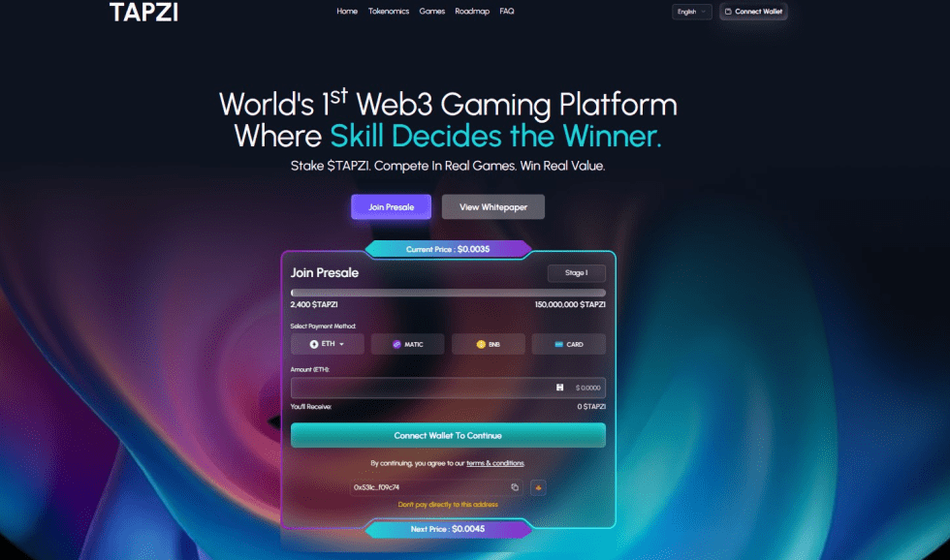Click the calculator icon in the amount field

pyautogui.click(x=560, y=388)
